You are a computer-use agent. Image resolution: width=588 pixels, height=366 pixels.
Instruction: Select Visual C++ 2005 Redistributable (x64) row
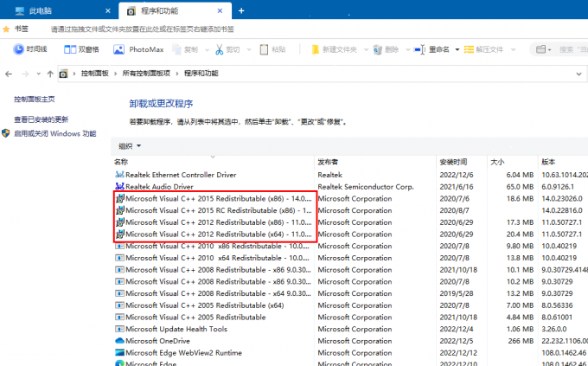[x=350, y=305]
